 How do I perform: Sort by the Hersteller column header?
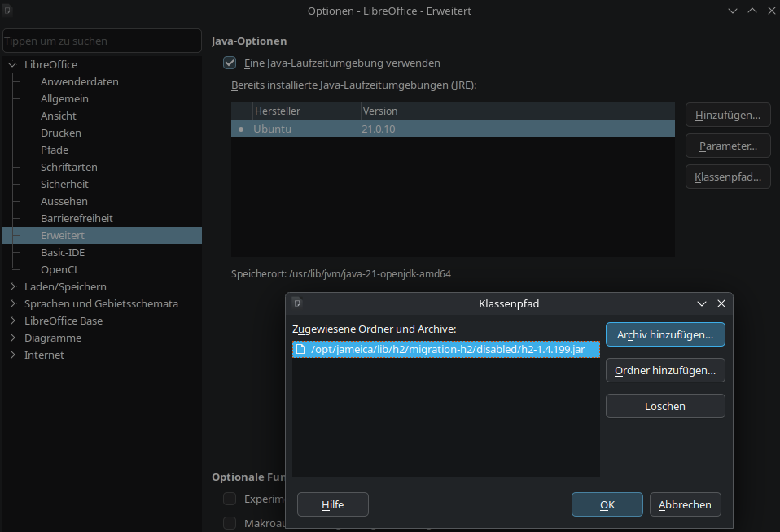click(x=307, y=111)
